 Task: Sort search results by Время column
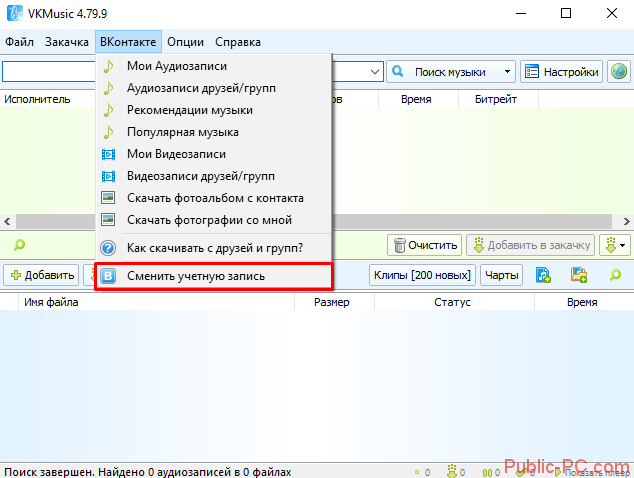418,99
